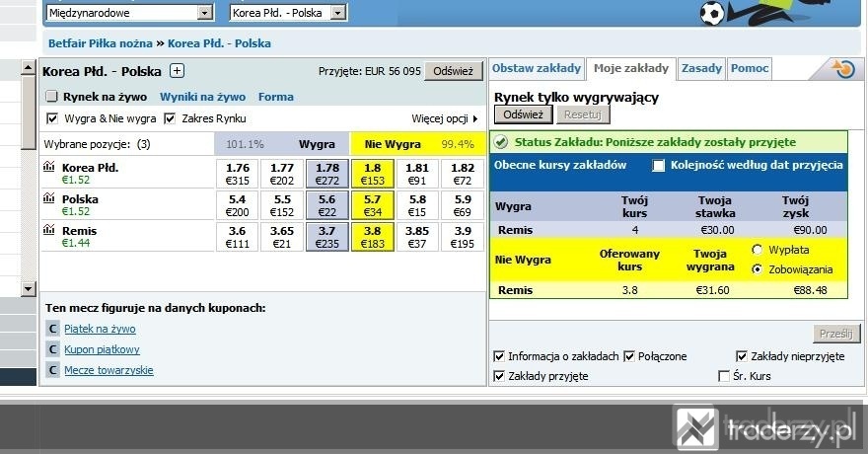The image size is (868, 454).
Task: Switch to Obstaw zakłady tab
Action: click(536, 68)
